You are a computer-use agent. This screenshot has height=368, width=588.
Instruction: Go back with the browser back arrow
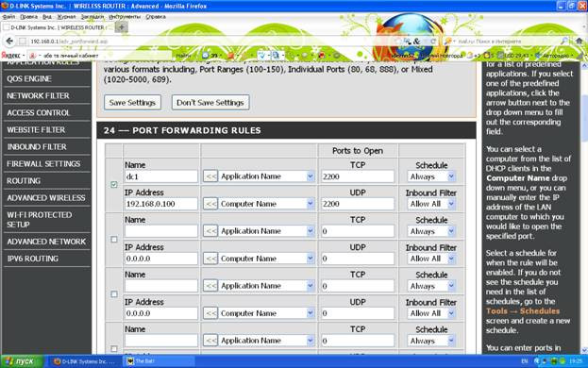[x=10, y=41]
